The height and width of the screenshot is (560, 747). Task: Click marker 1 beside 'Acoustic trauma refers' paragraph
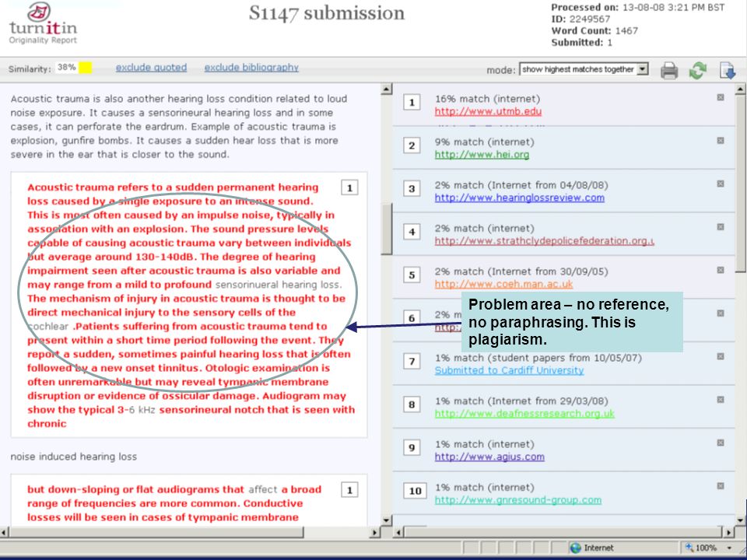(349, 187)
